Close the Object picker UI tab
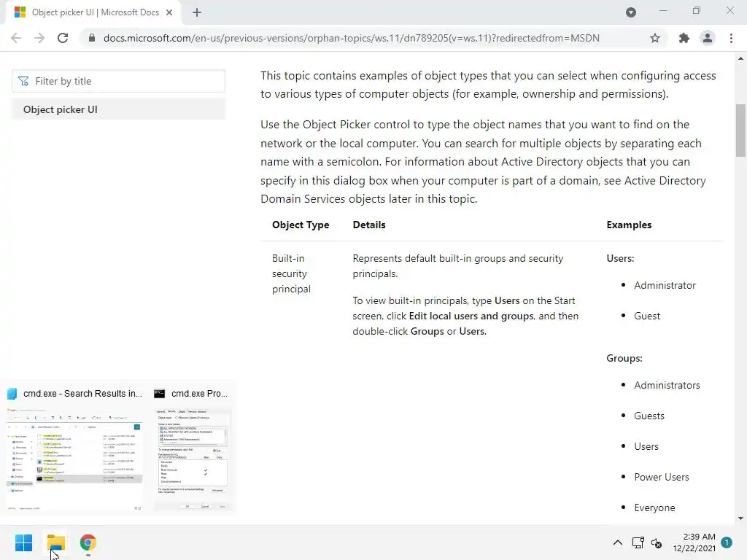Image resolution: width=747 pixels, height=560 pixels. click(x=169, y=12)
